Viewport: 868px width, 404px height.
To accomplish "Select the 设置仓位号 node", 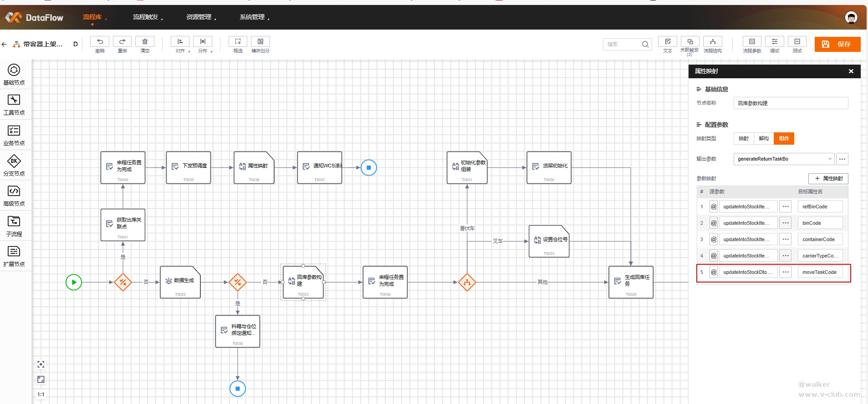I will click(549, 241).
